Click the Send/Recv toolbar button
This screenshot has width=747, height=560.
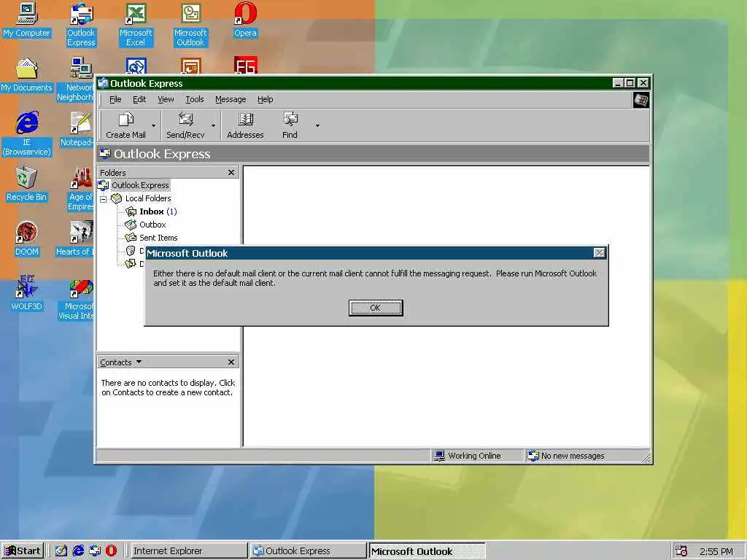[x=185, y=125]
